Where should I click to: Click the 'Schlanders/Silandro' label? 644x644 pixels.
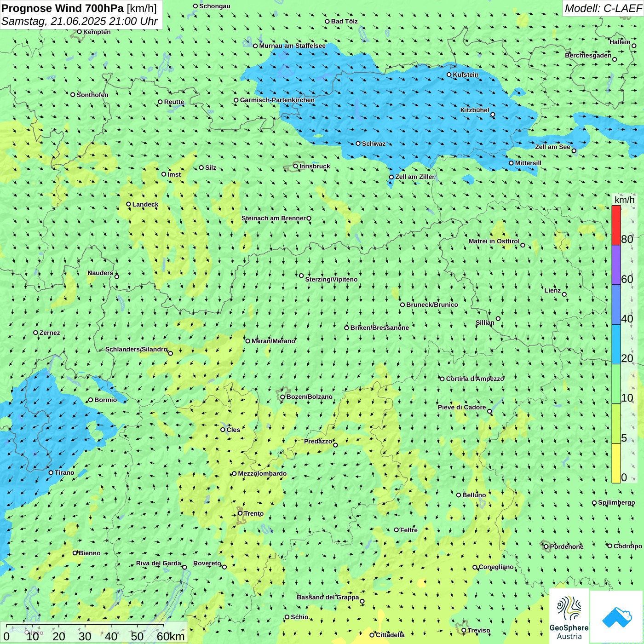pyautogui.click(x=137, y=349)
